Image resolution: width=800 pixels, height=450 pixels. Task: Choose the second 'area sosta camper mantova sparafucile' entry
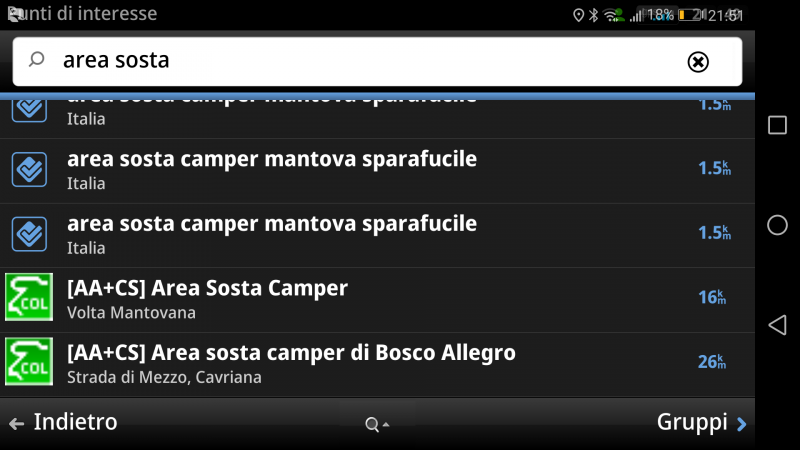[x=377, y=171]
